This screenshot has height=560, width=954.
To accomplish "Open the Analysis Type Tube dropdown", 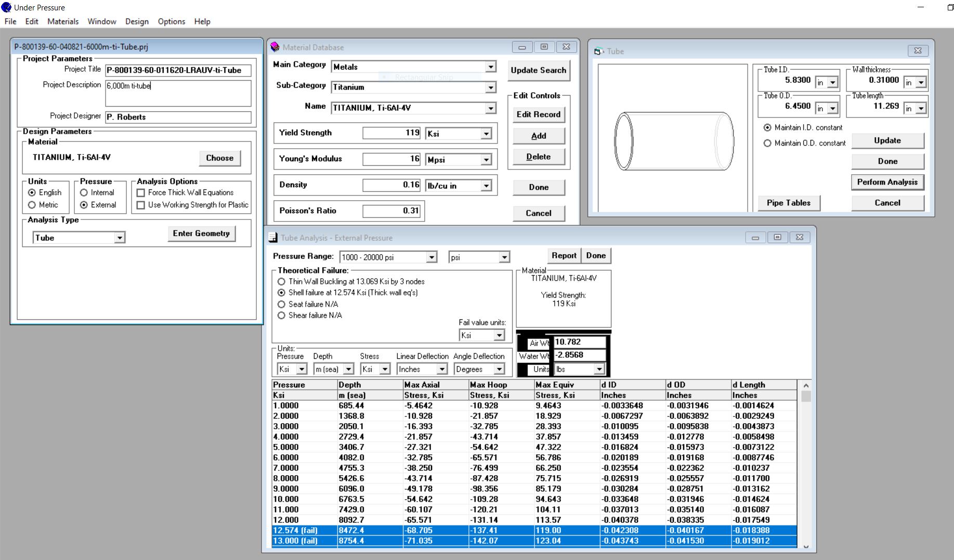I will coord(120,238).
